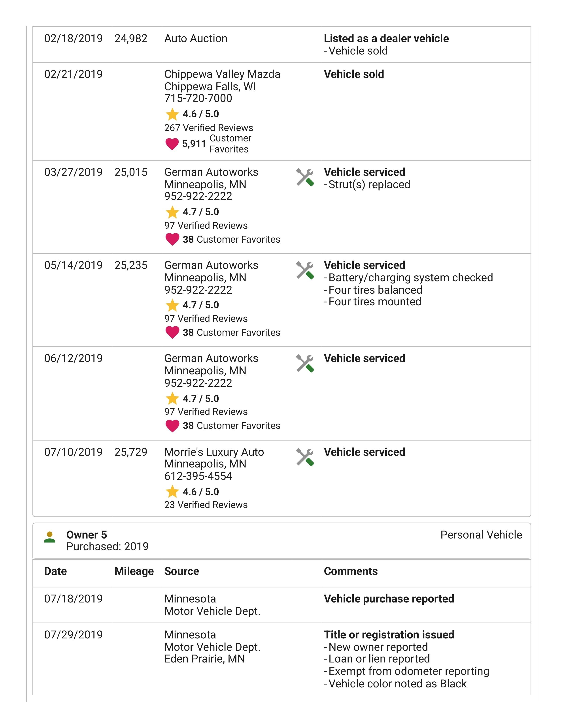Click the wrench icon for the 06/12/2019 service
This screenshot has height=728, width=563.
click(x=305, y=363)
